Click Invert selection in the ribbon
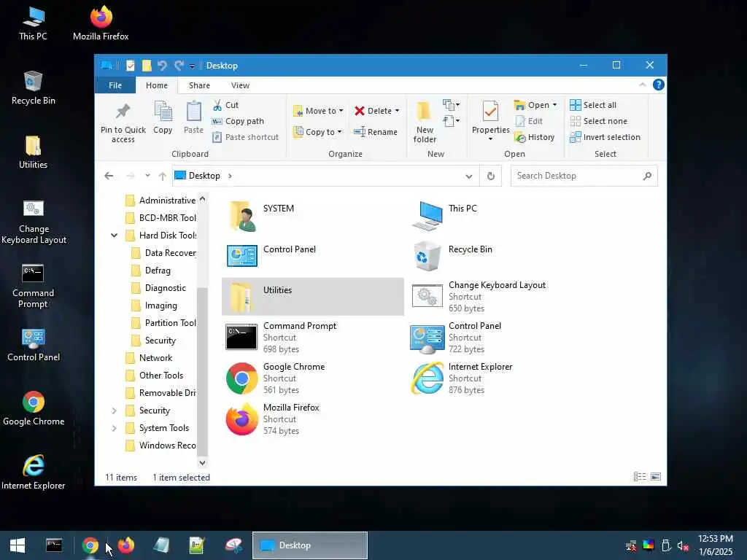 point(605,137)
